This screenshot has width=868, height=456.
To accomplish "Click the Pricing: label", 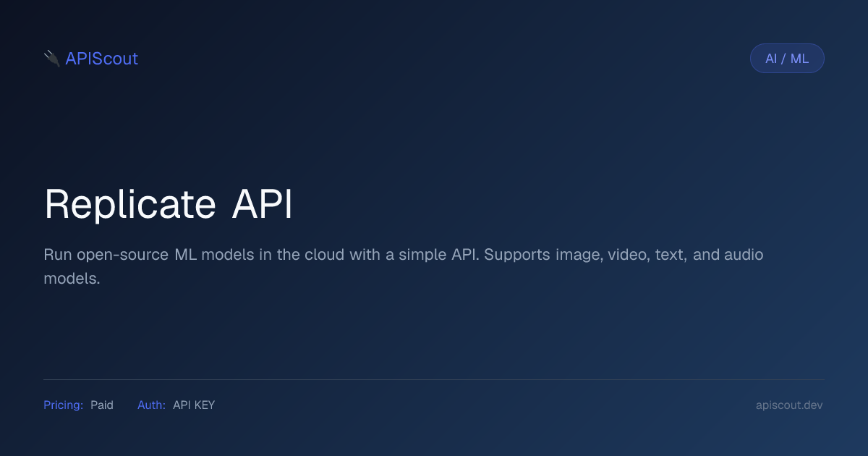I will tap(64, 405).
